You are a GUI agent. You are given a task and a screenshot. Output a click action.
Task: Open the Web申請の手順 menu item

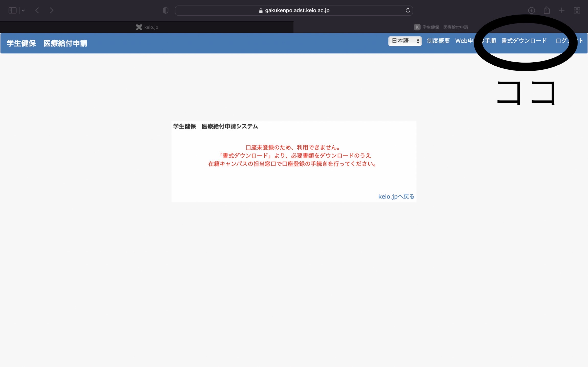(476, 41)
